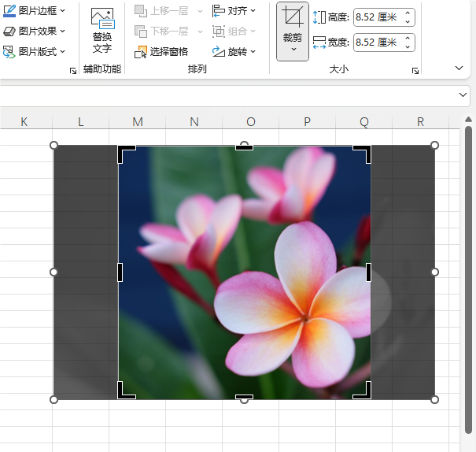The image size is (476, 452).
Task: Click the picture's left-middle round sizing handle
Action: point(54,272)
